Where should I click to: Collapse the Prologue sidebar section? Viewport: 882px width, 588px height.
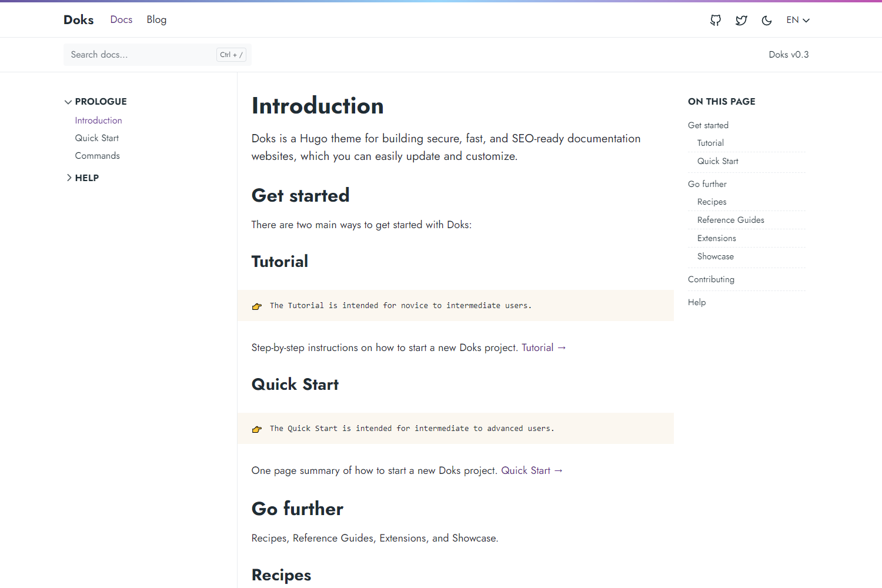[x=95, y=102]
